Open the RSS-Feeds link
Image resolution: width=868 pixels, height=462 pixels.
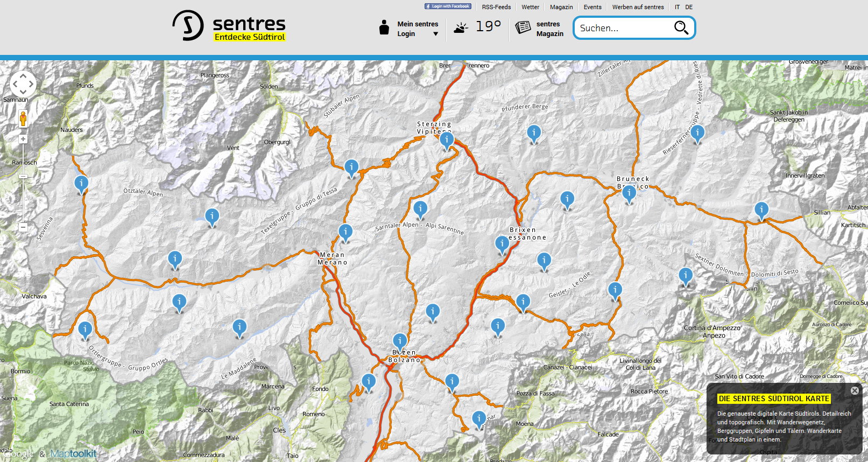tap(496, 7)
